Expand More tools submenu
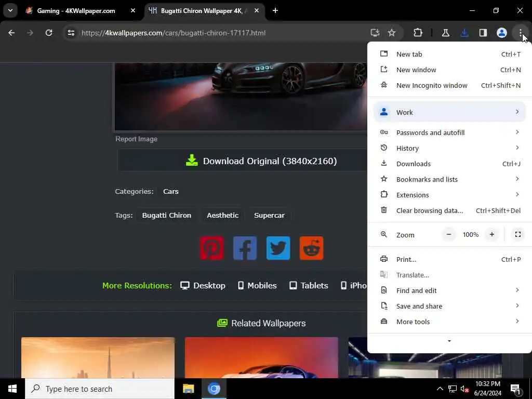Viewport: 532px width, 399px height. (x=449, y=322)
